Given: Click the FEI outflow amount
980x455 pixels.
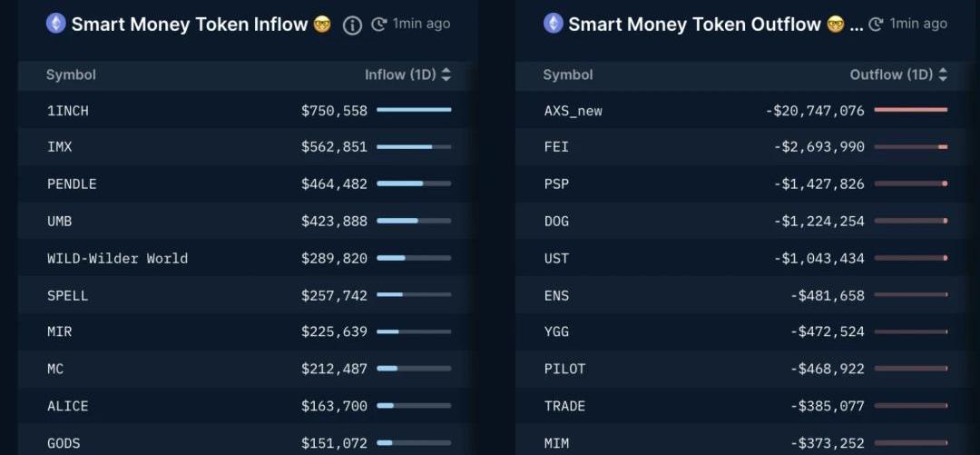Looking at the screenshot, I should pyautogui.click(x=818, y=146).
